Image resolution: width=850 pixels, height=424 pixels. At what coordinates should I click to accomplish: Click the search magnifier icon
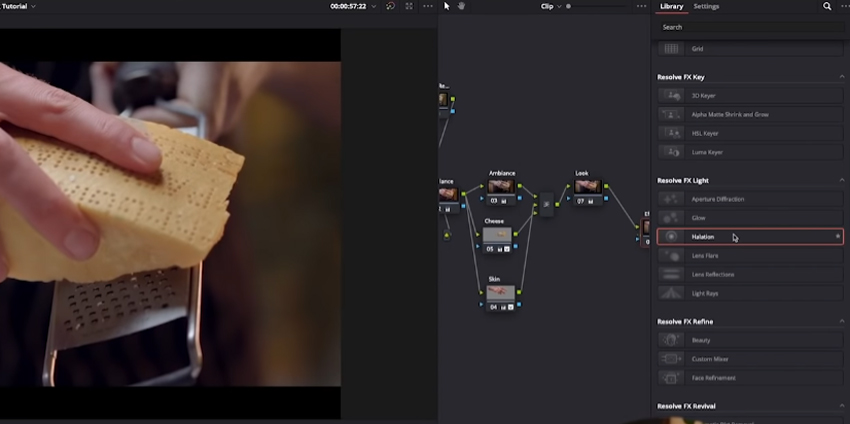[x=827, y=6]
